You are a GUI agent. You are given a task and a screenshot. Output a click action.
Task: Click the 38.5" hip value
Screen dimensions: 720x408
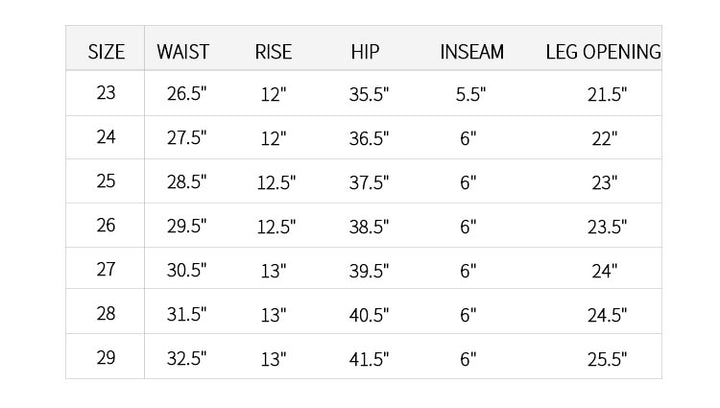[x=369, y=227]
